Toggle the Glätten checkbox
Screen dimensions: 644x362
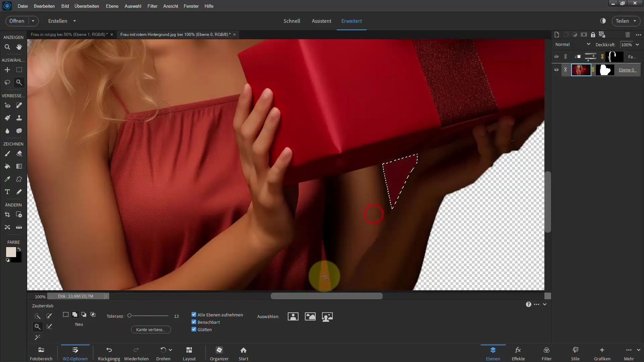click(x=194, y=329)
